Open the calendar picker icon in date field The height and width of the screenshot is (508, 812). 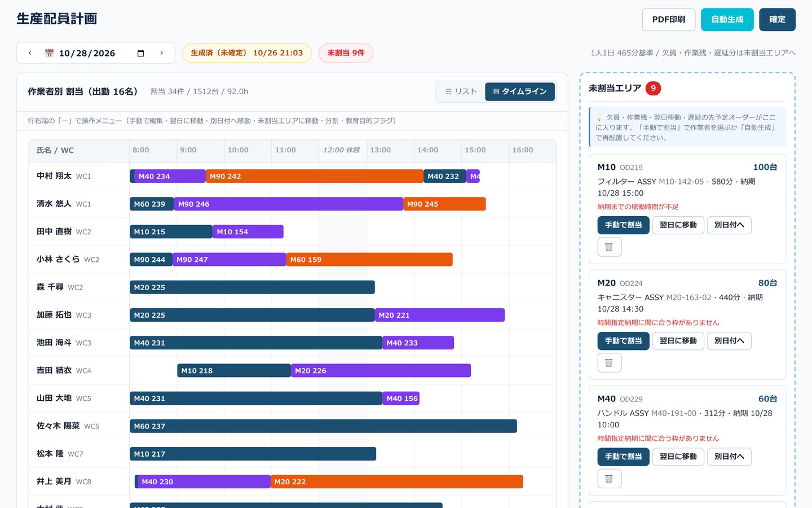tap(141, 53)
